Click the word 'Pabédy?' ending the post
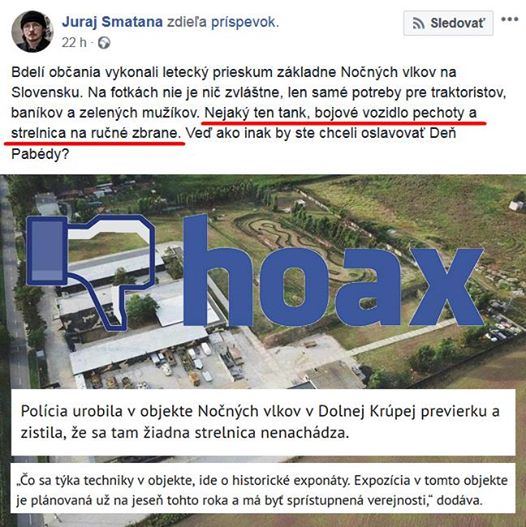Screen dimensions: 526x527 40,154
